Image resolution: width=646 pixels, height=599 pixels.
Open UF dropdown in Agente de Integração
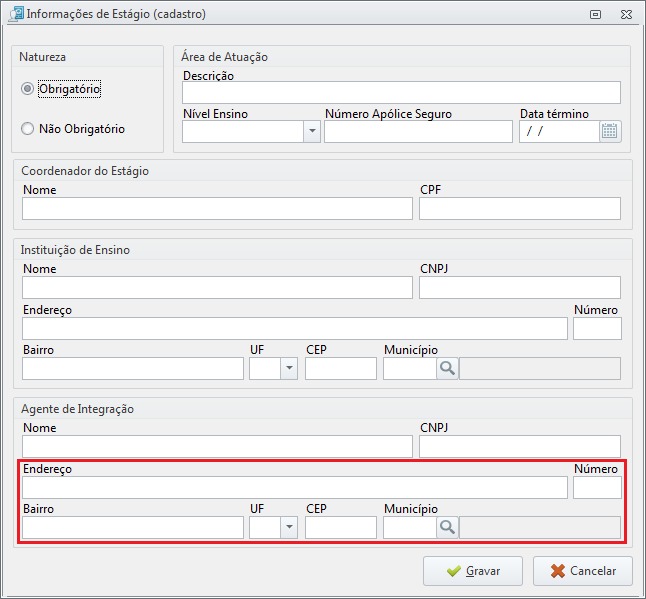pos(289,527)
